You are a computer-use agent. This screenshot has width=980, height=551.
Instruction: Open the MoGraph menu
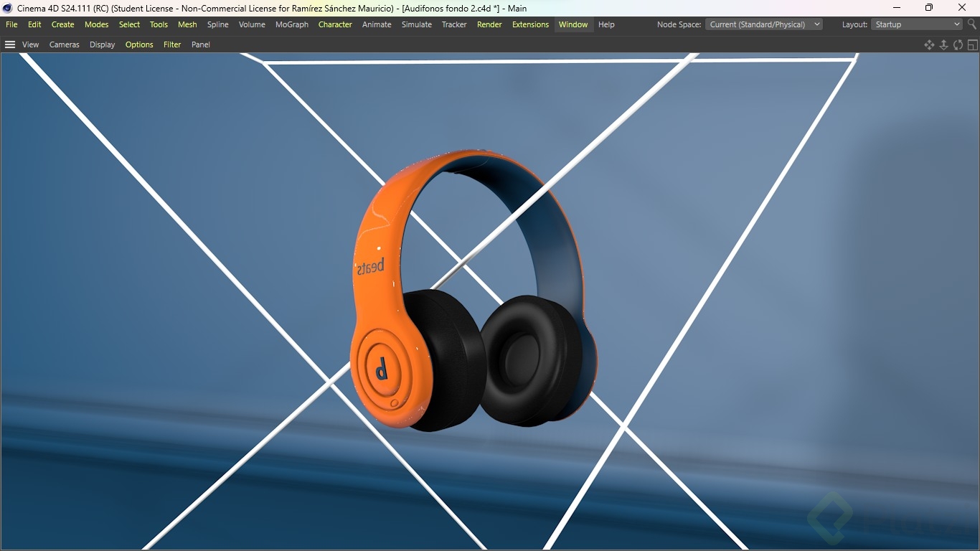click(x=292, y=24)
